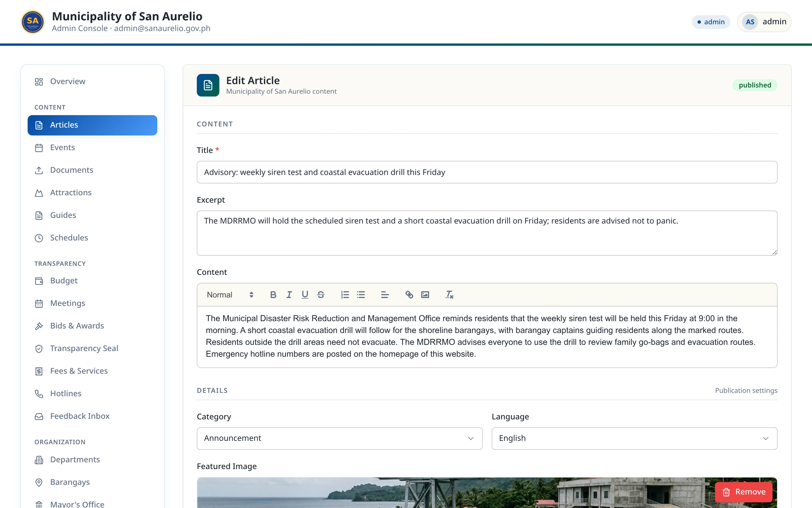
Task: Clear text formatting in the editor
Action: point(449,295)
